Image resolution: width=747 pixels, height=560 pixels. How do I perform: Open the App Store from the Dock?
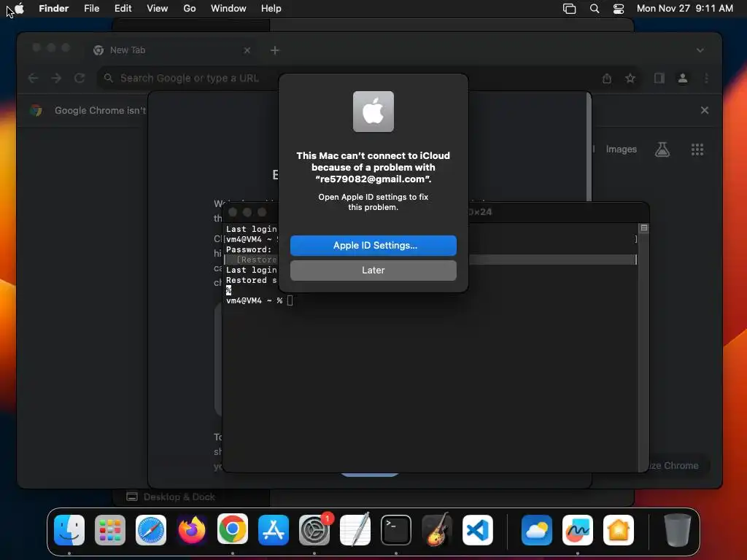pyautogui.click(x=274, y=530)
